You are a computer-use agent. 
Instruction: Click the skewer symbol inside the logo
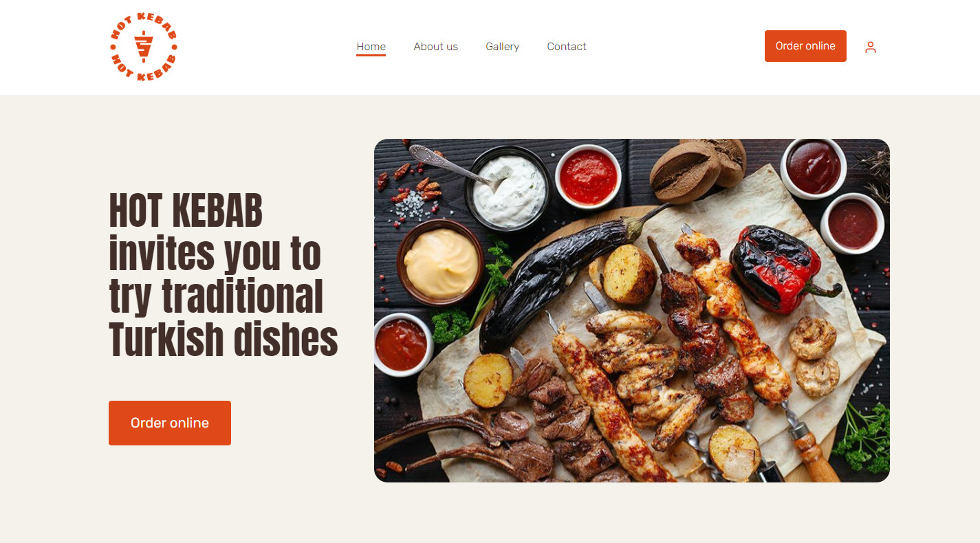click(x=143, y=47)
